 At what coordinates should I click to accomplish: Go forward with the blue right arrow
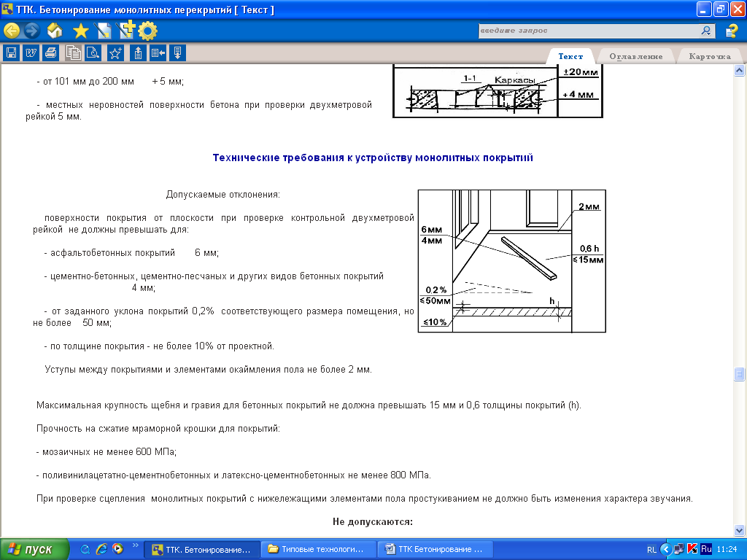(32, 31)
